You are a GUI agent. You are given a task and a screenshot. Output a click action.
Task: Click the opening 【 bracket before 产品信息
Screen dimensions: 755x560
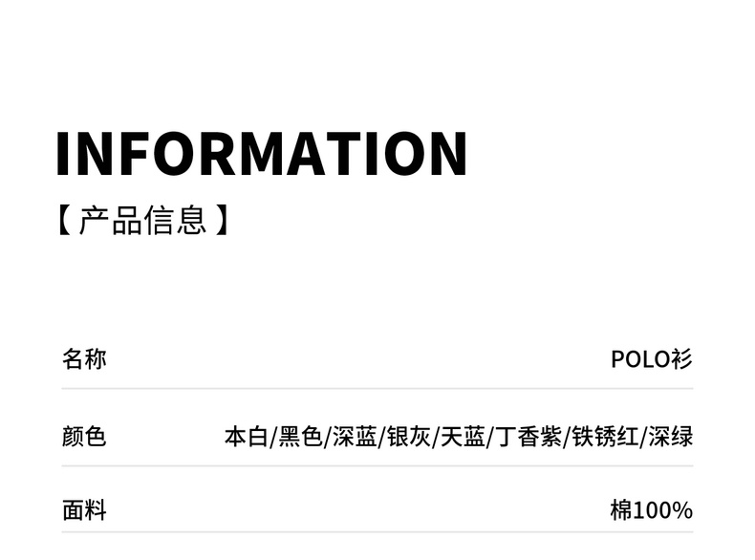pyautogui.click(x=63, y=222)
